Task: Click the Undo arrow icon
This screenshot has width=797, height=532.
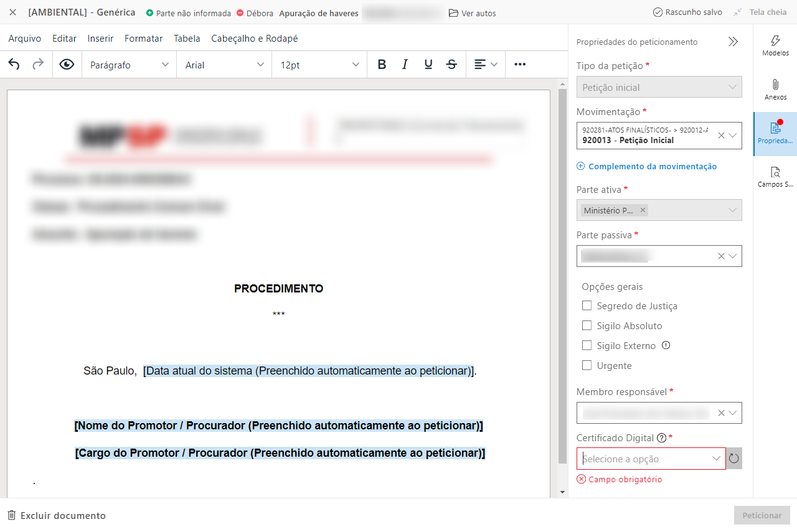Action: [14, 65]
